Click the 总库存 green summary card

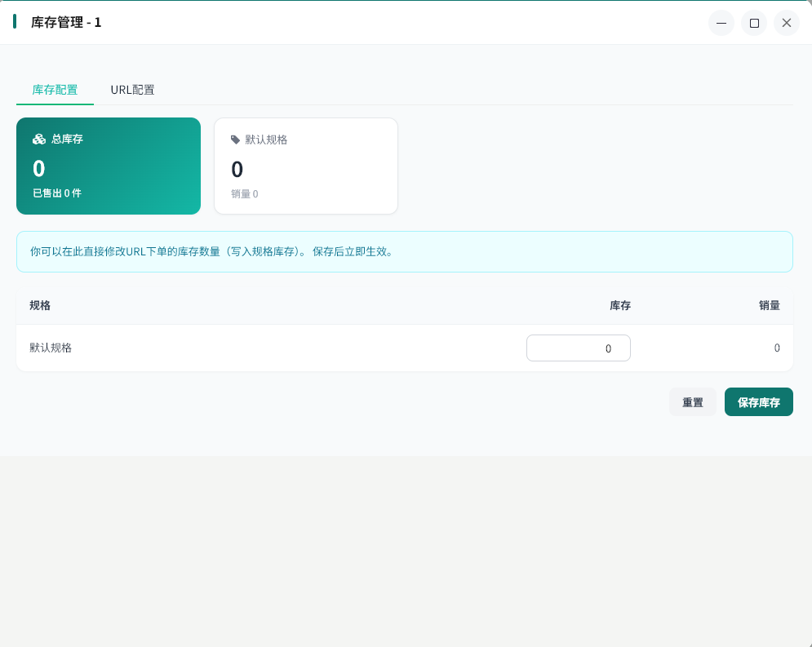[x=109, y=166]
